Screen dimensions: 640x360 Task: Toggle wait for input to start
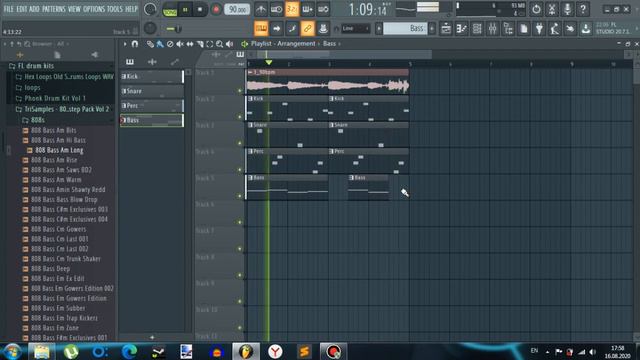coord(276,9)
